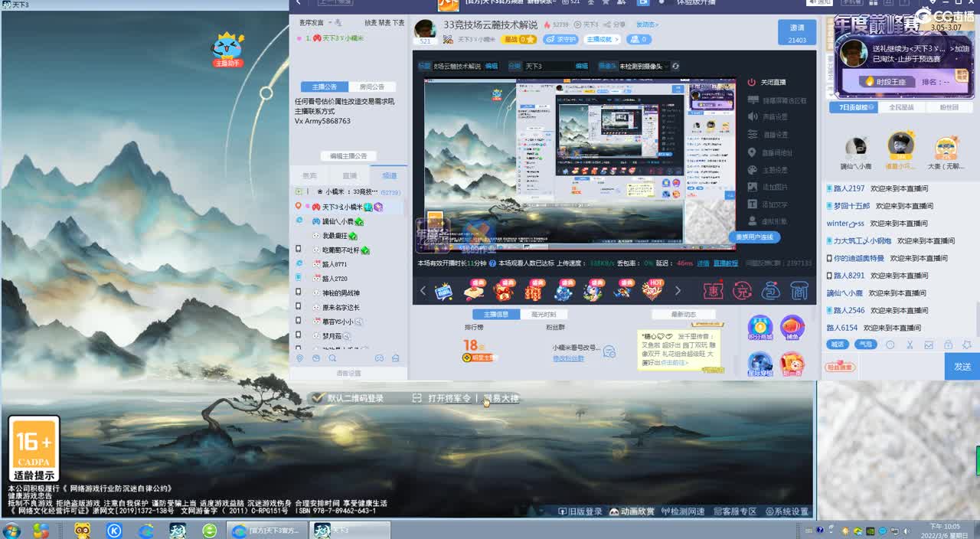Viewport: 980px width, 539px height.
Task: Open the 包 bag icon
Action: pyautogui.click(x=771, y=290)
